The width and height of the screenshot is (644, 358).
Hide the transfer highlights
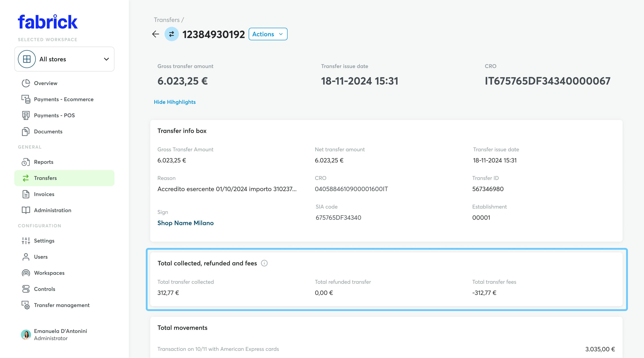pyautogui.click(x=175, y=102)
